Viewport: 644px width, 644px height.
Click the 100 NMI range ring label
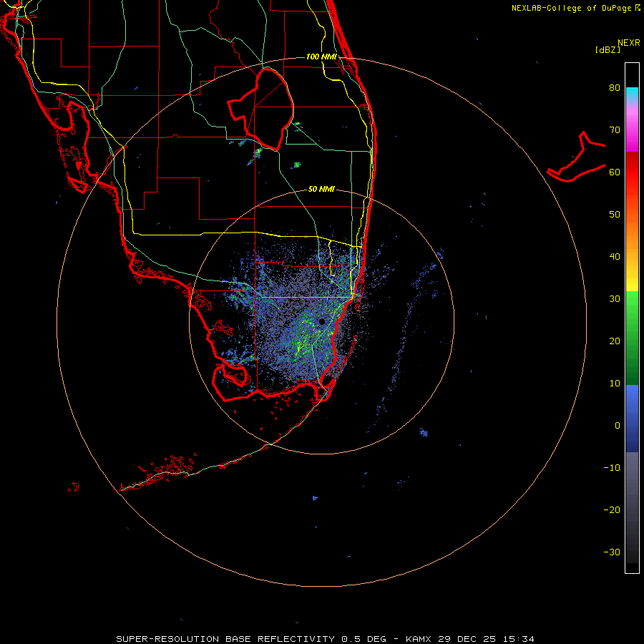click(321, 57)
